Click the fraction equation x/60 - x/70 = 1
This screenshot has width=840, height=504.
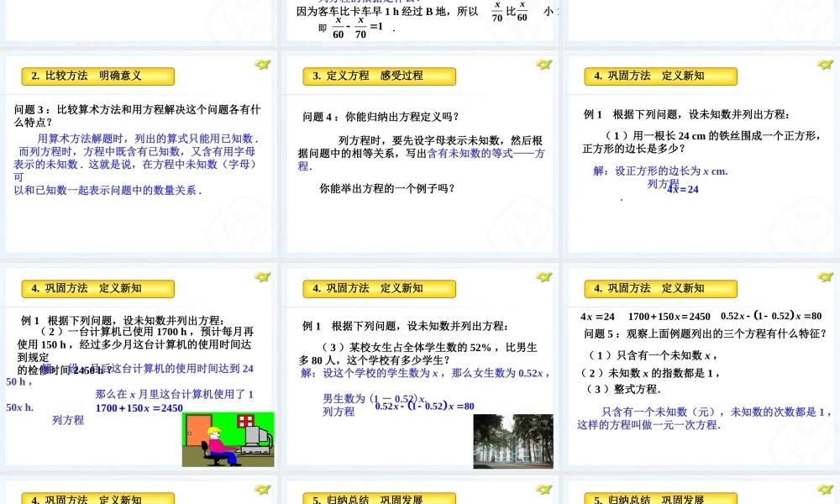tap(357, 27)
